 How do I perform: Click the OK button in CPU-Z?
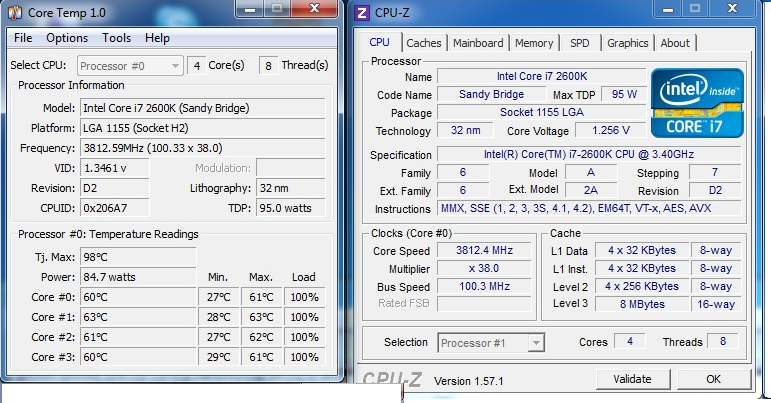(713, 379)
